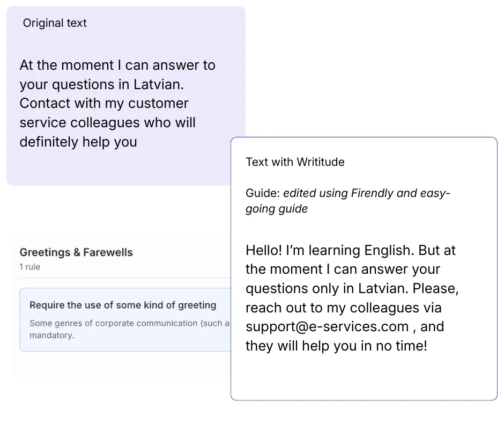Viewport: 504px width, 423px height.
Task: Click the "definitely help you" line
Action: pos(78,142)
